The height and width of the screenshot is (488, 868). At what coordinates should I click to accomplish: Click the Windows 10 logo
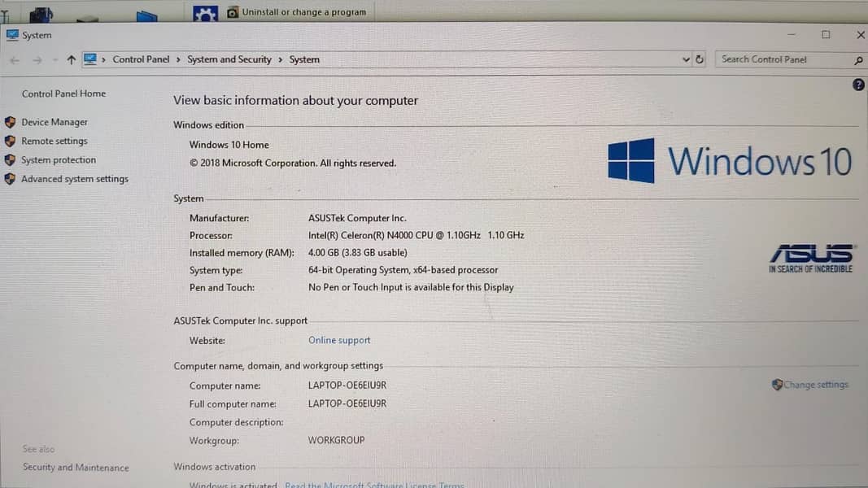(x=729, y=161)
